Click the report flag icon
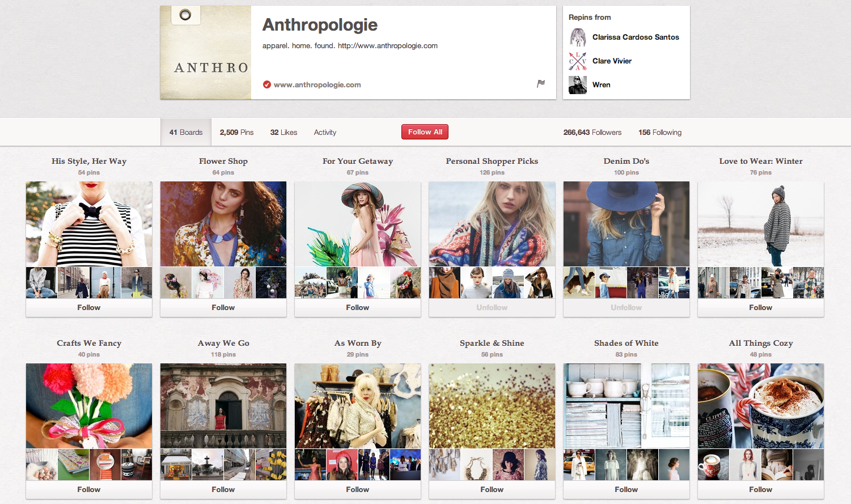The width and height of the screenshot is (851, 504). [541, 84]
